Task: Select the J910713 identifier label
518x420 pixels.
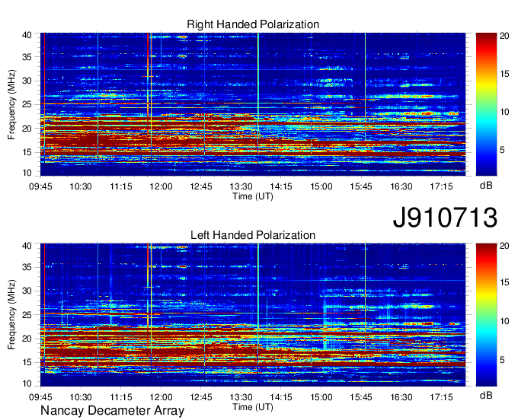Action: pos(445,217)
